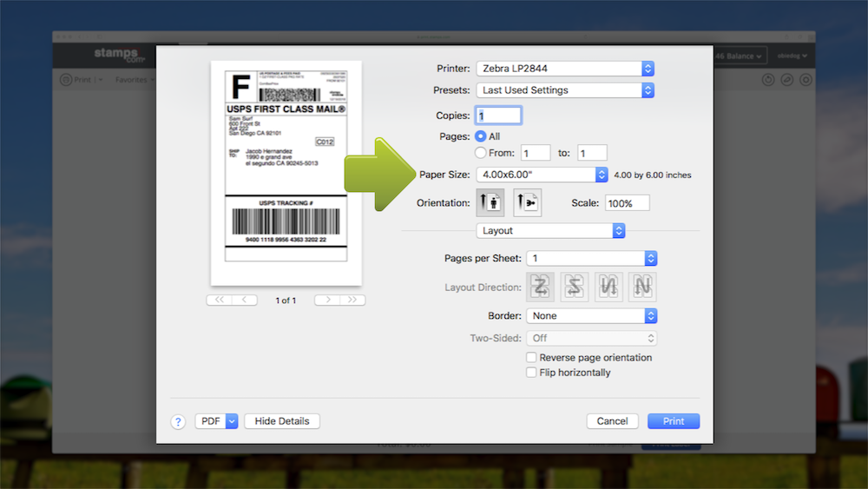Click the PDF button

pos(210,421)
